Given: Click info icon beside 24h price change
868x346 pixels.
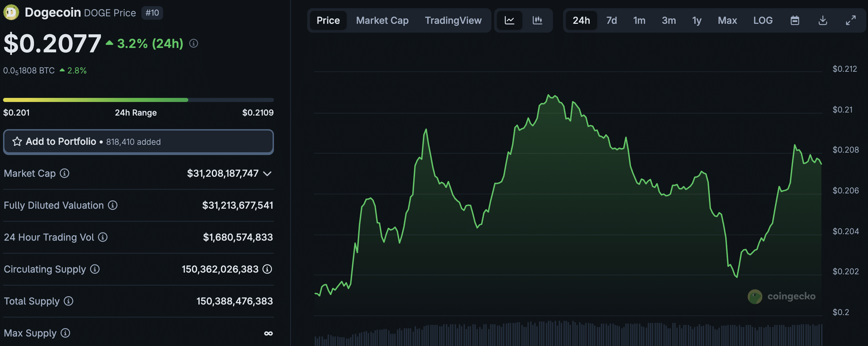Looking at the screenshot, I should pyautogui.click(x=194, y=44).
